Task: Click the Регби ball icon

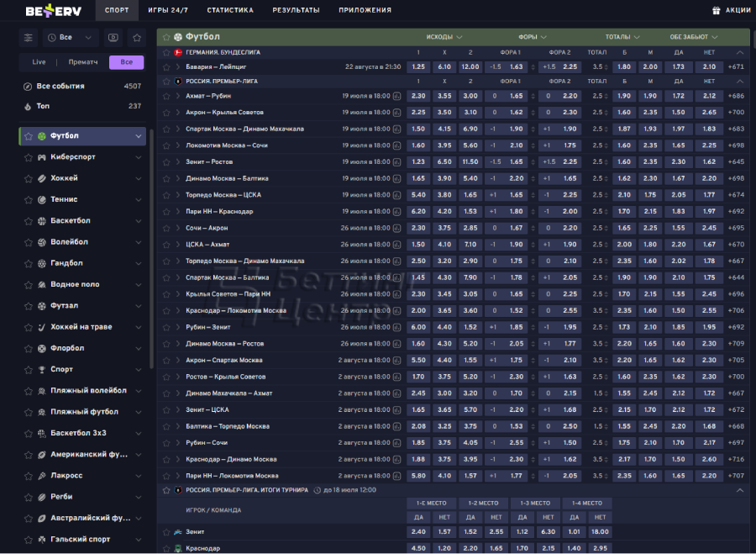Action: [x=42, y=497]
